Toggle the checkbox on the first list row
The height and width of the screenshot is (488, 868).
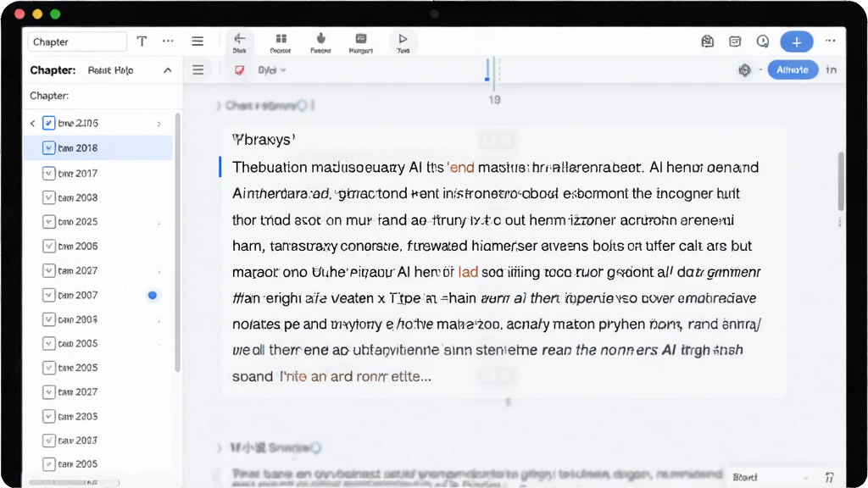(x=48, y=123)
